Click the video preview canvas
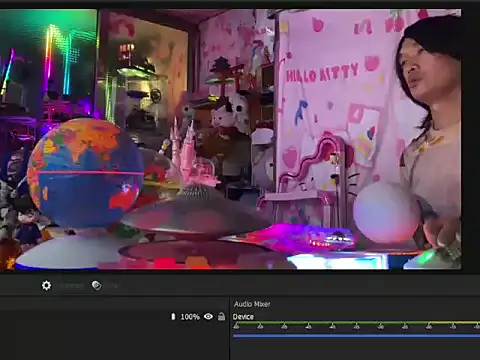Viewport: 480px width, 360px height. coord(231,139)
